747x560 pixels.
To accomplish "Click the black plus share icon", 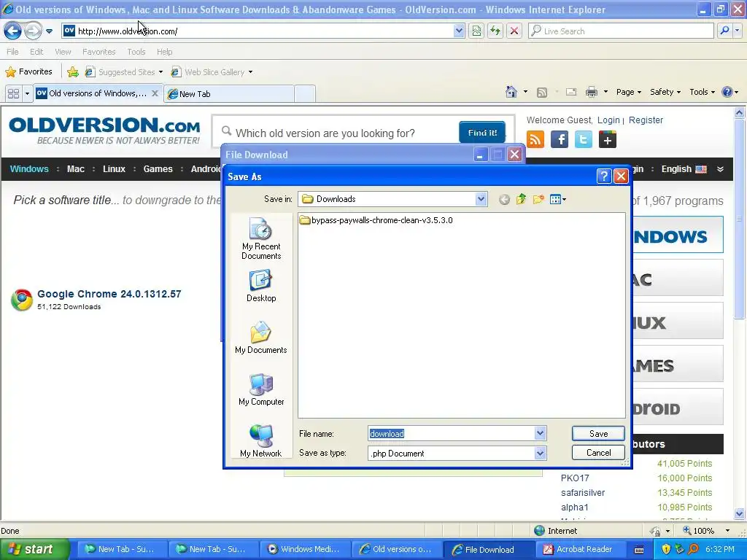I will (x=608, y=139).
